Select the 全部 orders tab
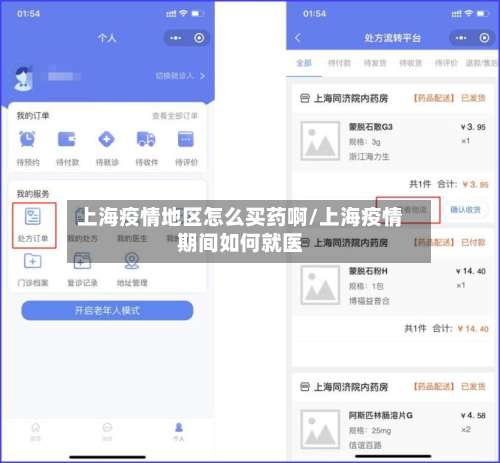The height and width of the screenshot is (463, 500). (304, 63)
